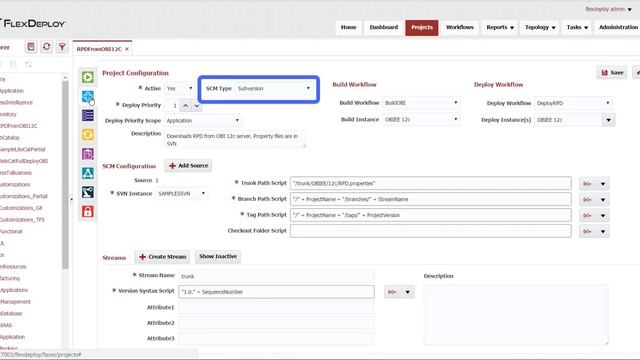Increase the Deploy Priority stepper value

pyautogui.click(x=185, y=106)
